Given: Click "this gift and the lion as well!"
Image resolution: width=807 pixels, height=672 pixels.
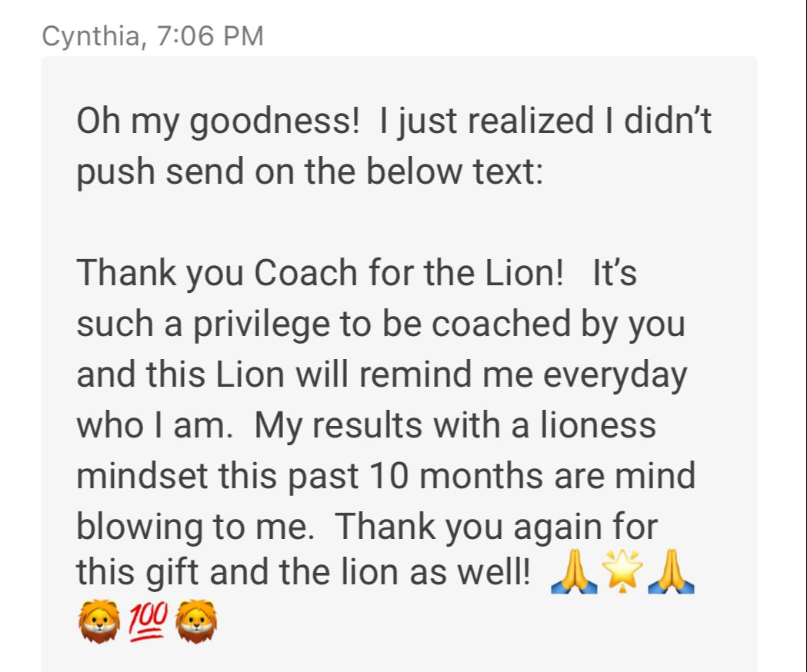Looking at the screenshot, I should point(303,573).
